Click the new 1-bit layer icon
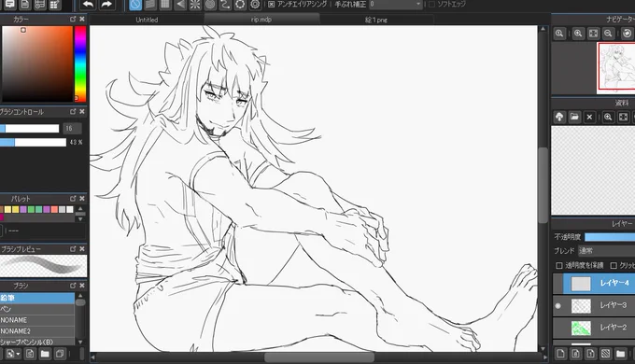The width and height of the screenshot is (635, 364). click(590, 354)
